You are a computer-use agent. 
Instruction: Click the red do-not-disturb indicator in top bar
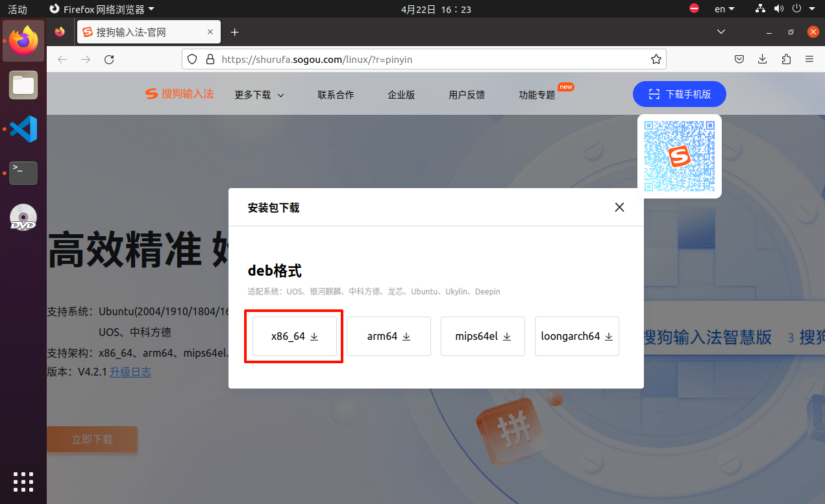coord(694,9)
